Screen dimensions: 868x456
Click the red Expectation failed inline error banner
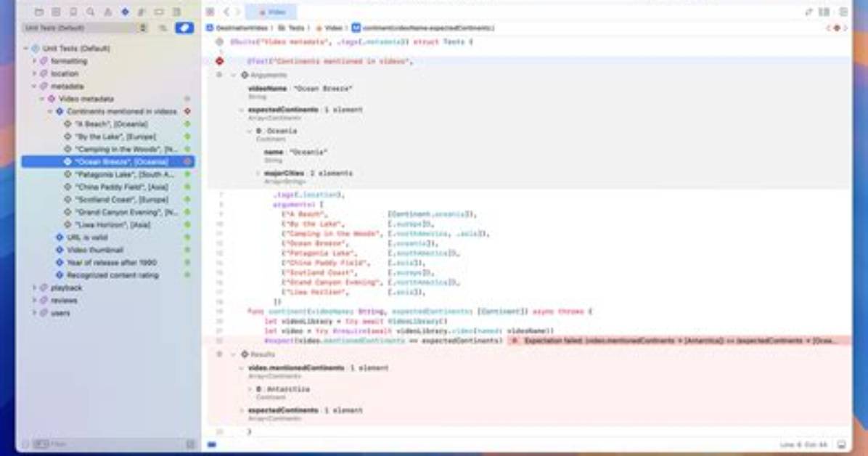click(678, 341)
